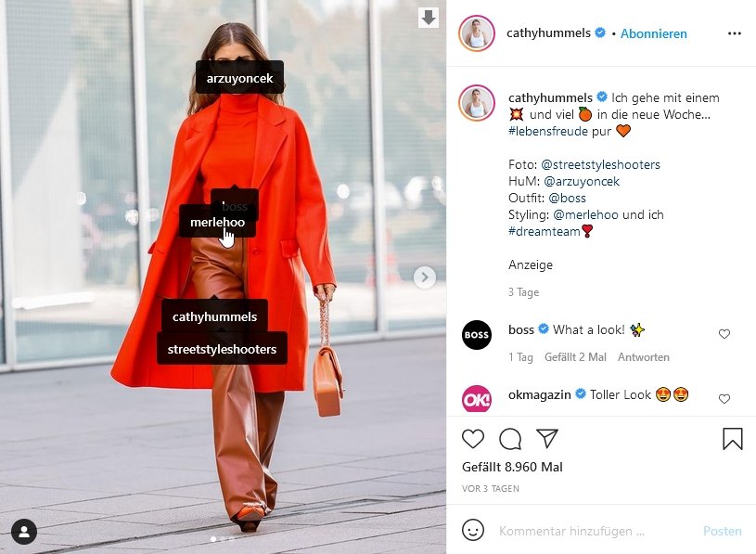Open the merlehoo tag on the photo

click(217, 222)
